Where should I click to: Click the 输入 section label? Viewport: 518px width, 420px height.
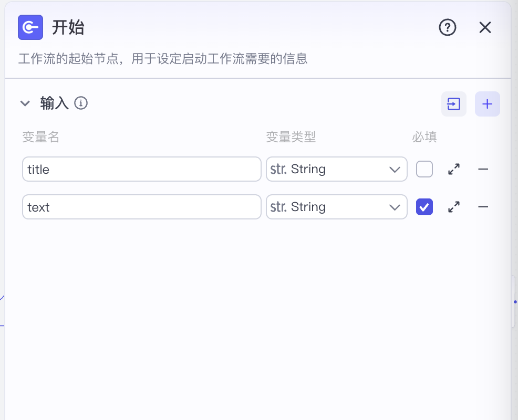click(x=54, y=103)
